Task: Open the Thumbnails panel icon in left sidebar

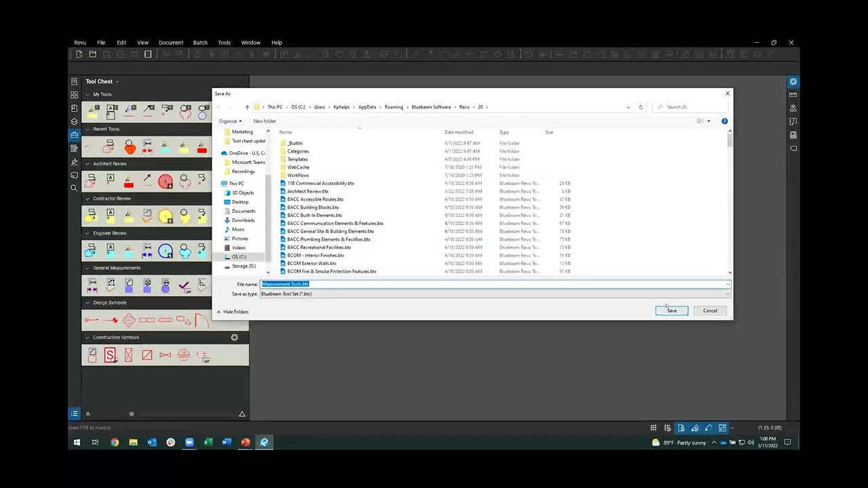Action: tap(74, 95)
